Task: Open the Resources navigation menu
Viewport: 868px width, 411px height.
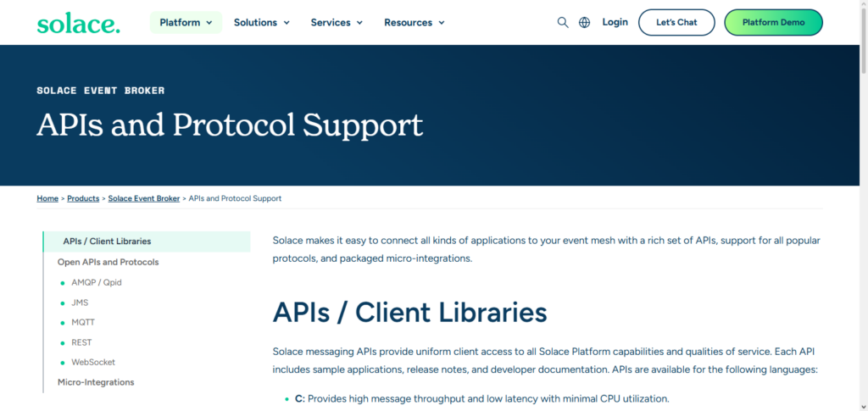Action: coord(415,23)
